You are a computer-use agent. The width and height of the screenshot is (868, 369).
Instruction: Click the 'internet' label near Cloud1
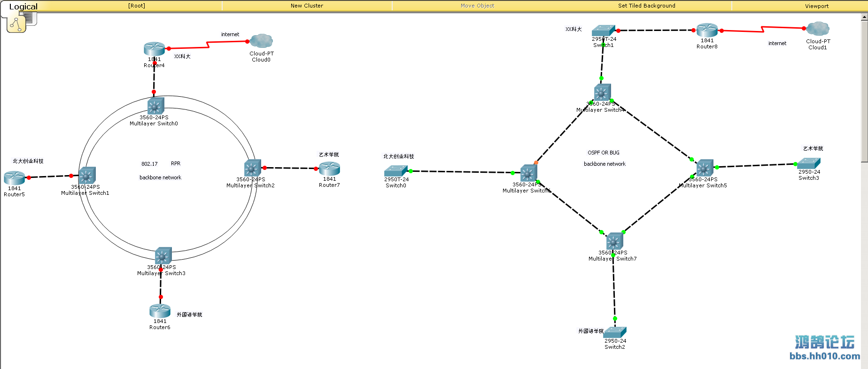point(777,43)
